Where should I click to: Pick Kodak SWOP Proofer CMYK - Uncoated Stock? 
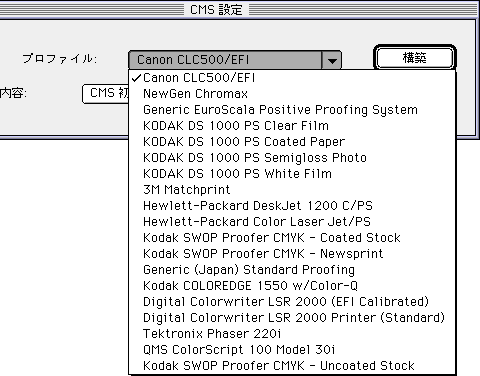pyautogui.click(x=292, y=366)
